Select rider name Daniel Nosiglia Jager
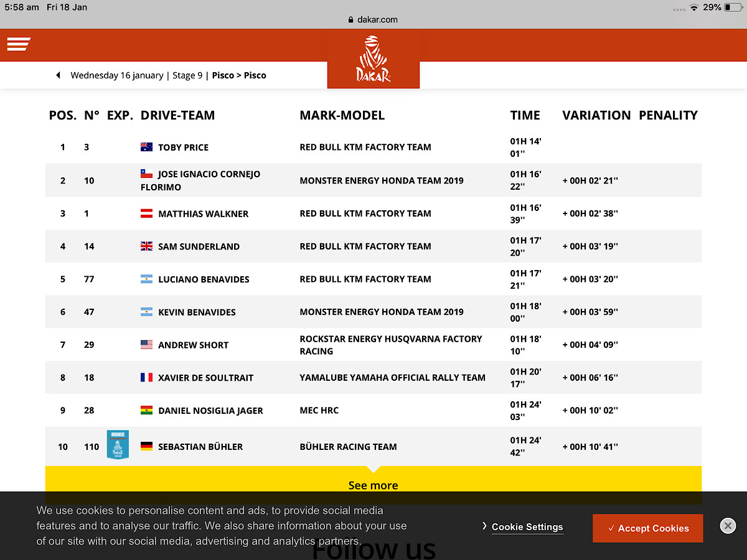This screenshot has height=560, width=747. point(211,411)
